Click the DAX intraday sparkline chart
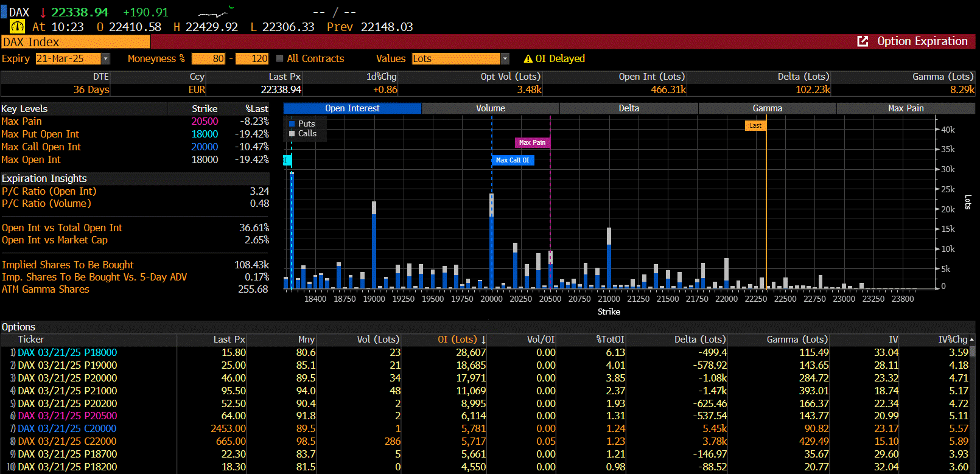The height and width of the screenshot is (474, 980). 215,13
